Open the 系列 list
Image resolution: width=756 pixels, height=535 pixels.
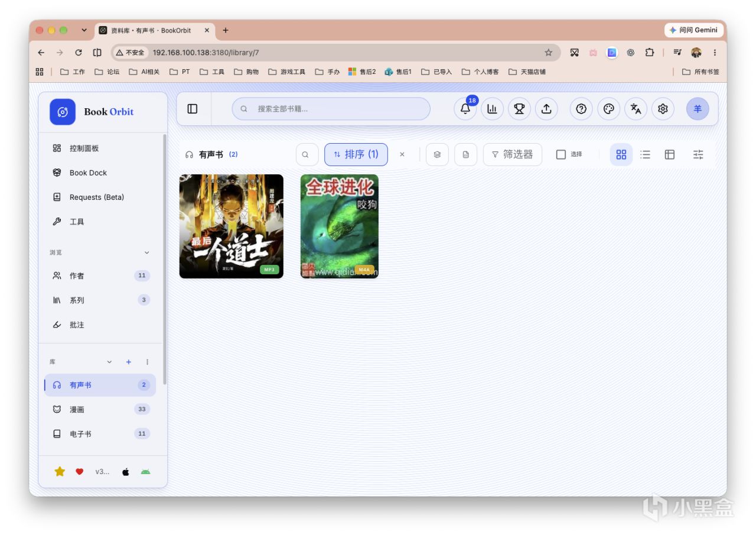coord(100,300)
